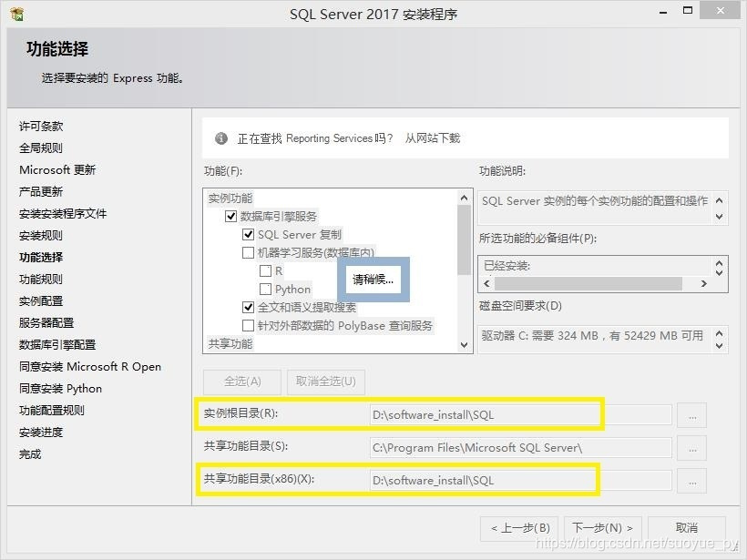Click the 共享功能目录(x86) path field
747x560 pixels.
point(521,481)
